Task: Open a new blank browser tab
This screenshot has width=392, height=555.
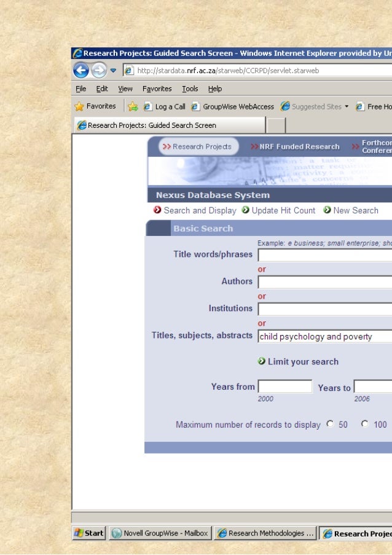Action: coord(276,125)
